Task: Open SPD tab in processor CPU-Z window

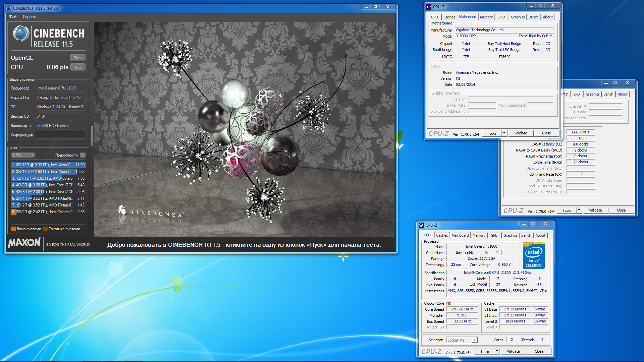Action: pos(494,235)
